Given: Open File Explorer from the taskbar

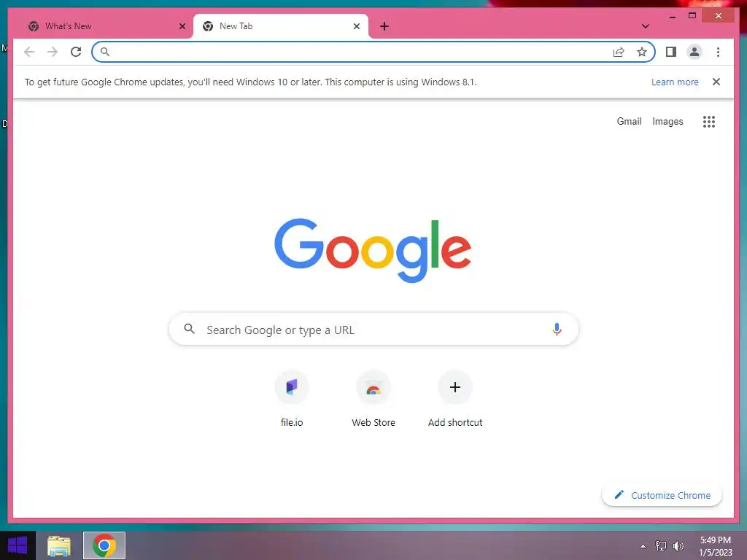Looking at the screenshot, I should click(59, 545).
